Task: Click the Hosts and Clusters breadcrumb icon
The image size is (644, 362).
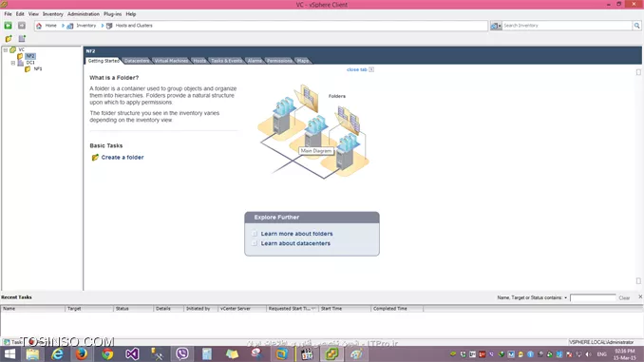Action: (x=109, y=26)
